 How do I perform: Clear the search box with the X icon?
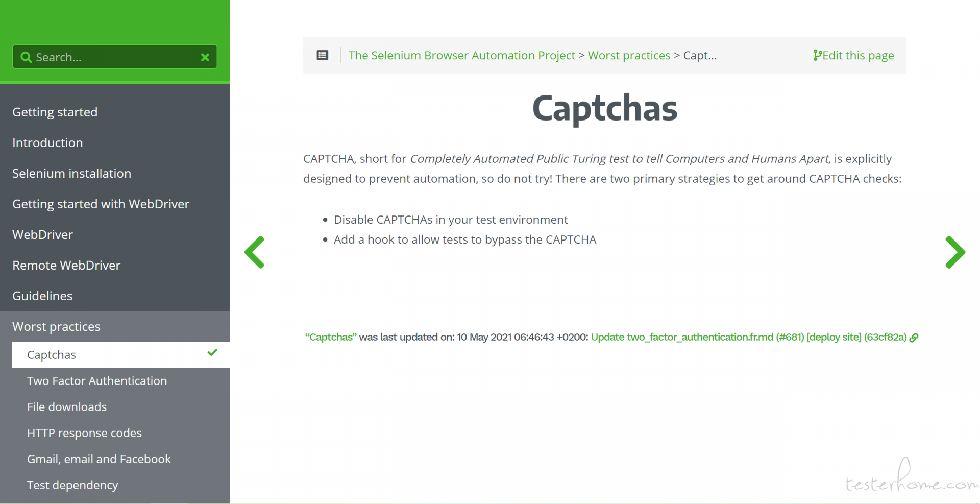(205, 57)
